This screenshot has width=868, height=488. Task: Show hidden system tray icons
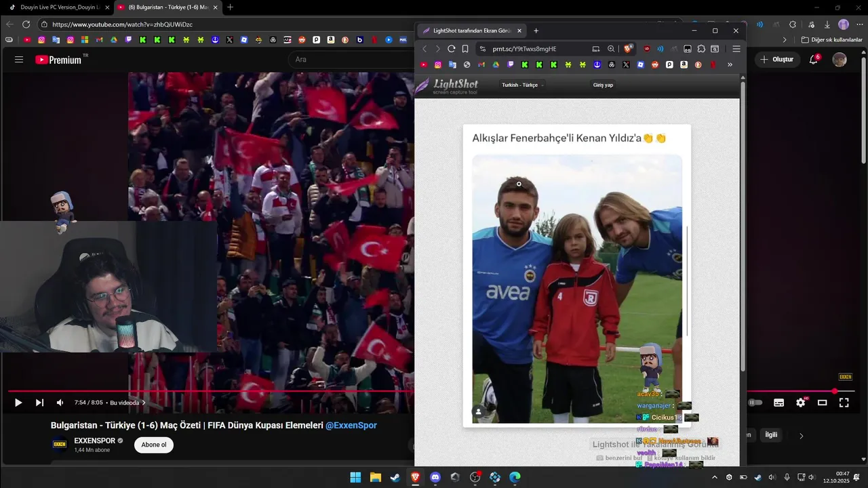pos(714,477)
